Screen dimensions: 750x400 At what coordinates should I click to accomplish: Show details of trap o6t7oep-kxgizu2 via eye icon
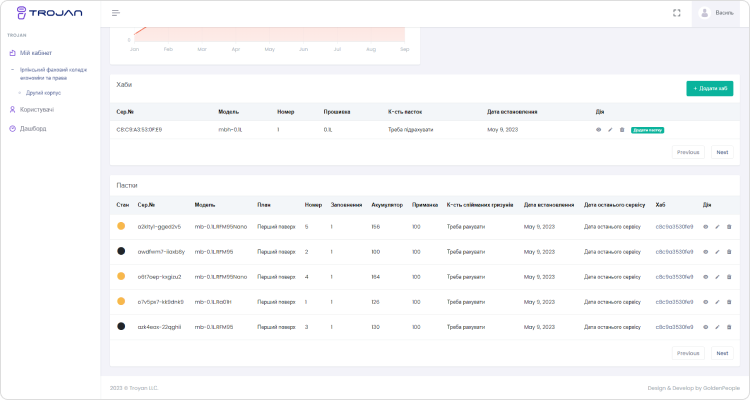pos(705,277)
